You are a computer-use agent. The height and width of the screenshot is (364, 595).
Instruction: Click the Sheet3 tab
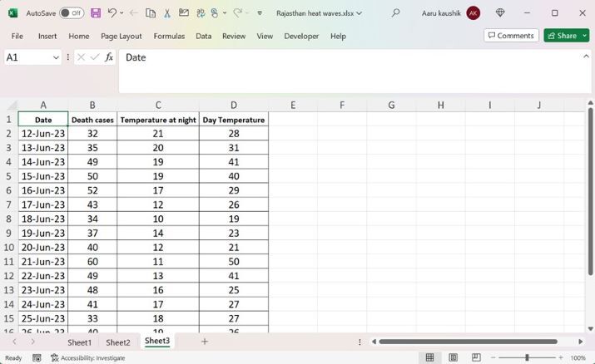157,341
